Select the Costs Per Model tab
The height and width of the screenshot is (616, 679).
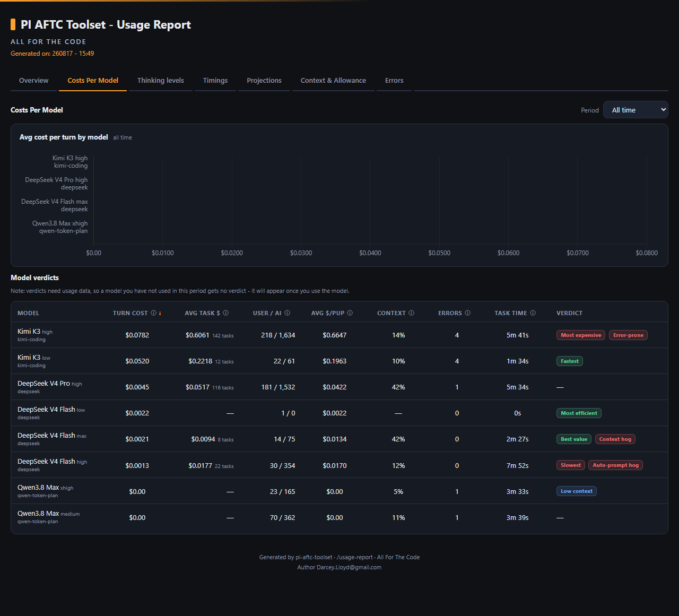point(93,81)
